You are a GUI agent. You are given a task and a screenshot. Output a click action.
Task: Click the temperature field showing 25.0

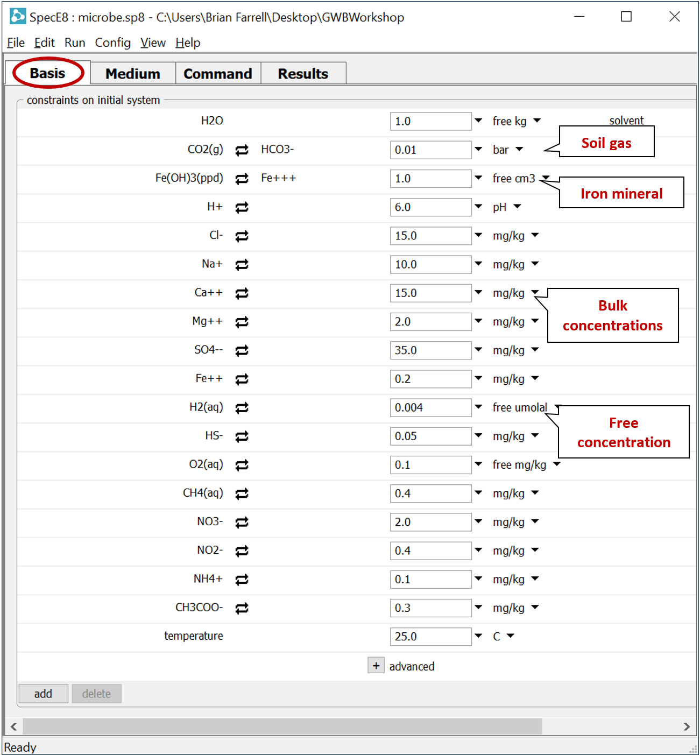point(430,636)
